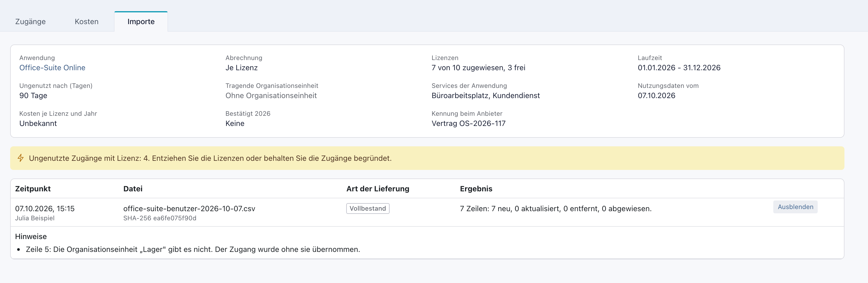Click the 'Lizenzen' label
Screen dimensions: 868x283
click(x=445, y=58)
